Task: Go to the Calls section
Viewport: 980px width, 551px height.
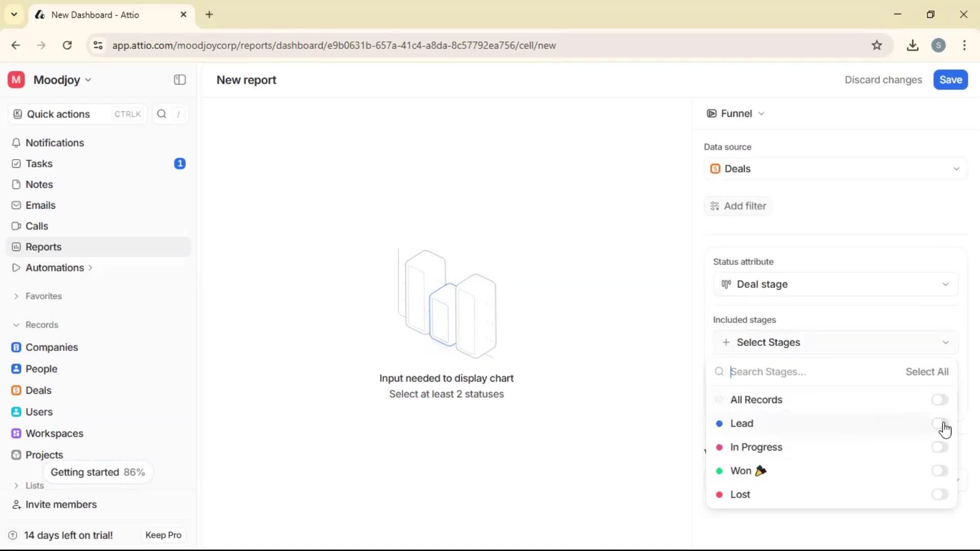Action: point(36,226)
